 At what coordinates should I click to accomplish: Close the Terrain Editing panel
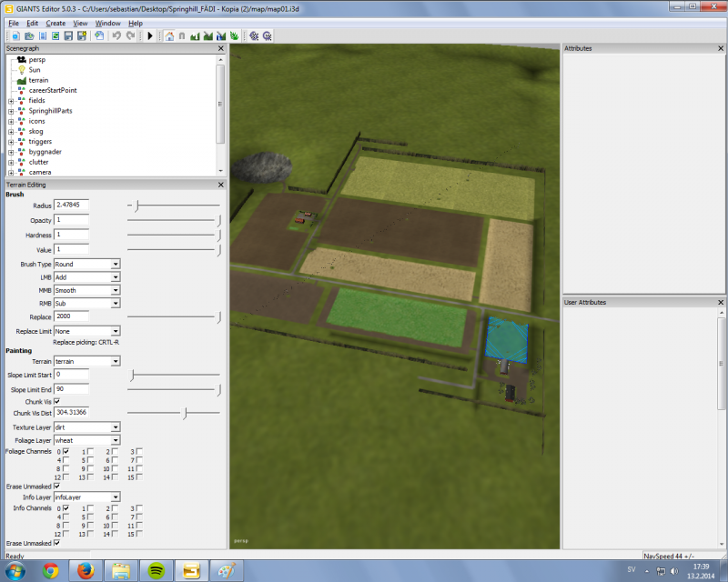(x=220, y=185)
